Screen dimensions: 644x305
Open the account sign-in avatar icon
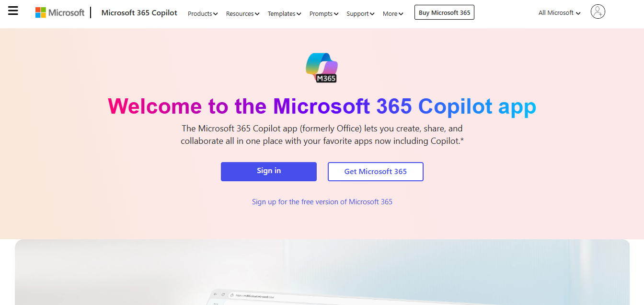click(598, 12)
